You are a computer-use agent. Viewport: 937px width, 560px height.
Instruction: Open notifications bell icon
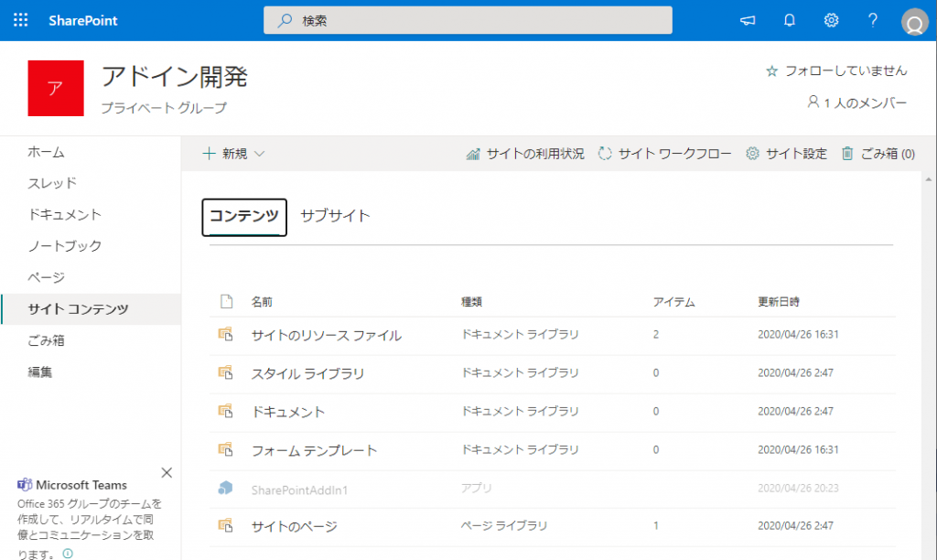790,20
